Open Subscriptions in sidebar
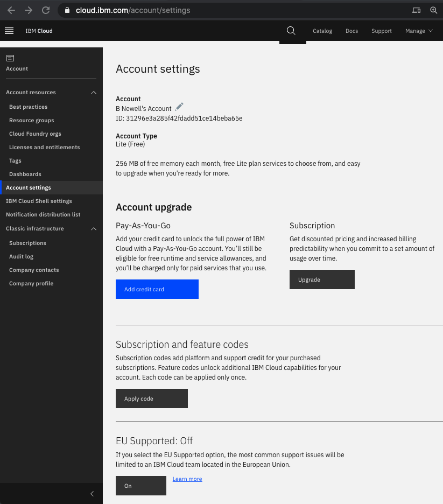Image resolution: width=443 pixels, height=504 pixels. click(x=27, y=243)
